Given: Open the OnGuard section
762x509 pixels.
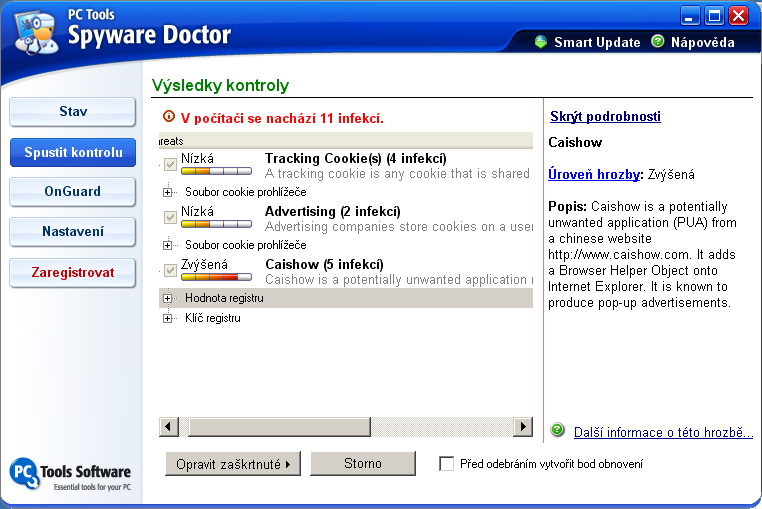Looking at the screenshot, I should click(72, 192).
